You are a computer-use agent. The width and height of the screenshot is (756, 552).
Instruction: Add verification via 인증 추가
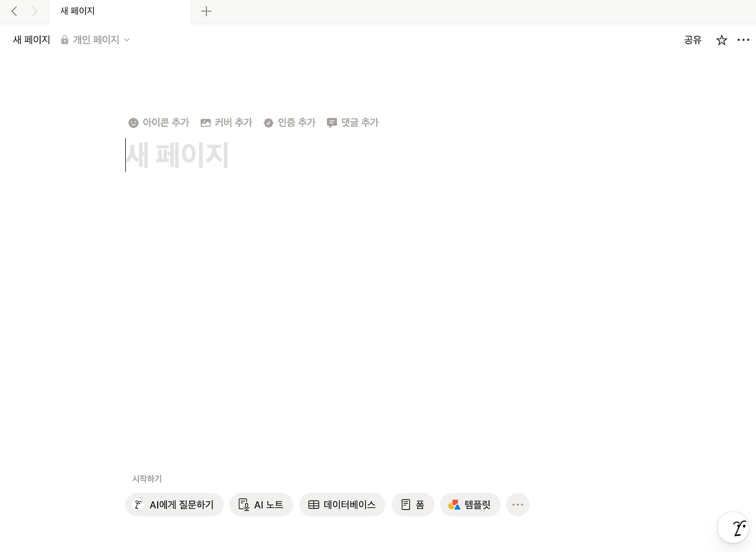pos(289,122)
